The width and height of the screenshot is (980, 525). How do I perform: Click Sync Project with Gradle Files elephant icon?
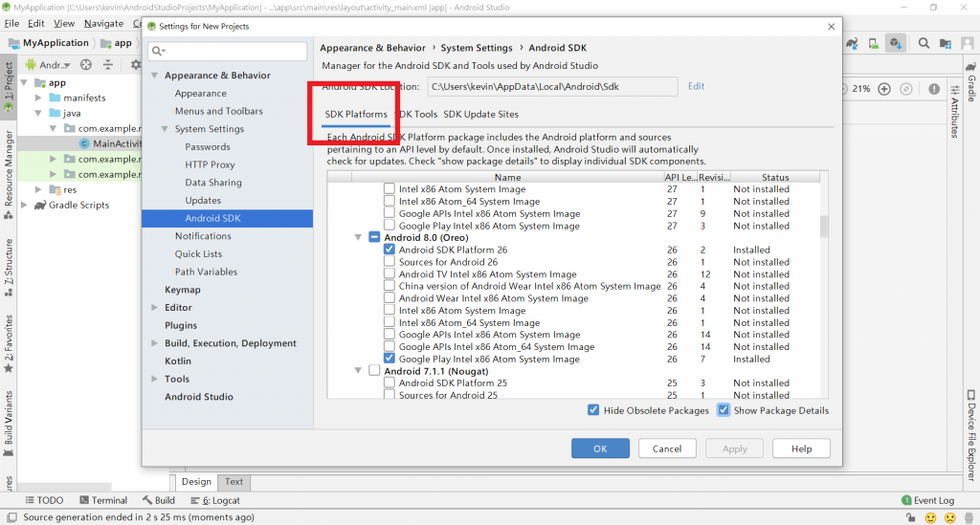pyautogui.click(x=852, y=43)
